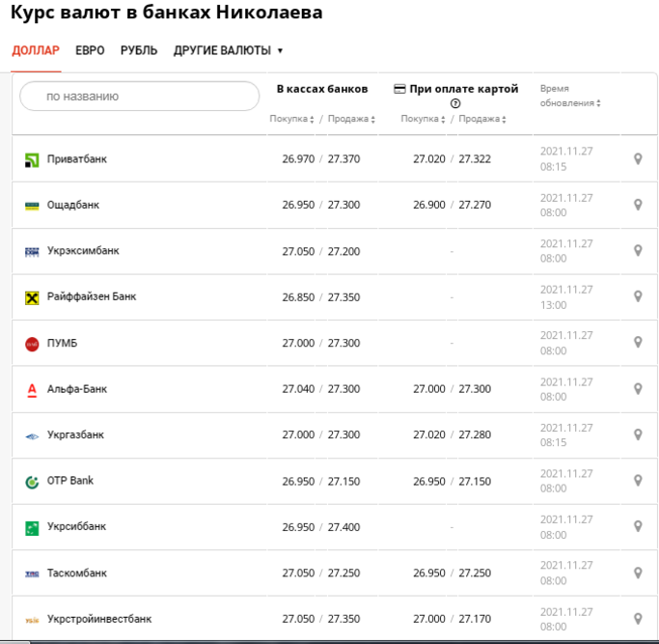Screen dimensions: 659x644
Task: Click the Укргазбанк logo icon
Action: point(32,436)
